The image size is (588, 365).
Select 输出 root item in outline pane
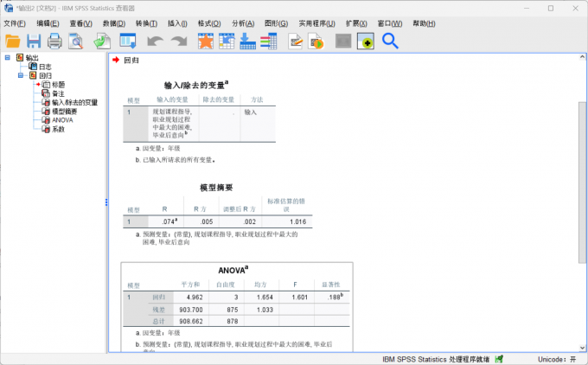32,57
